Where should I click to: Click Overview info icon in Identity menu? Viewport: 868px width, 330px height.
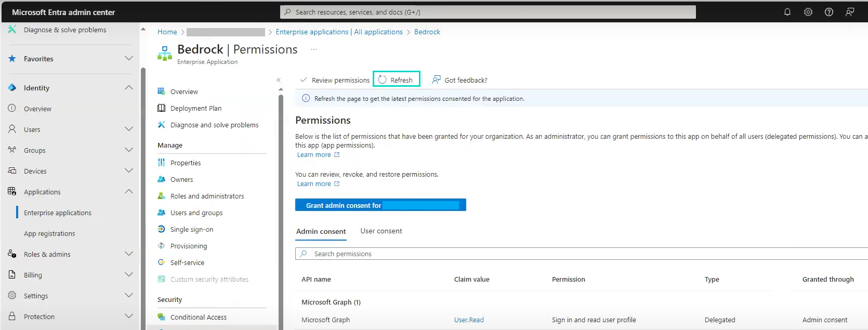12,109
